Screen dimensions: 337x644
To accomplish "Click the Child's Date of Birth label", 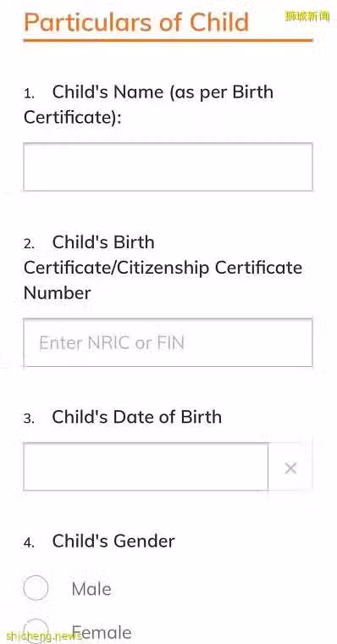I will pos(137,417).
